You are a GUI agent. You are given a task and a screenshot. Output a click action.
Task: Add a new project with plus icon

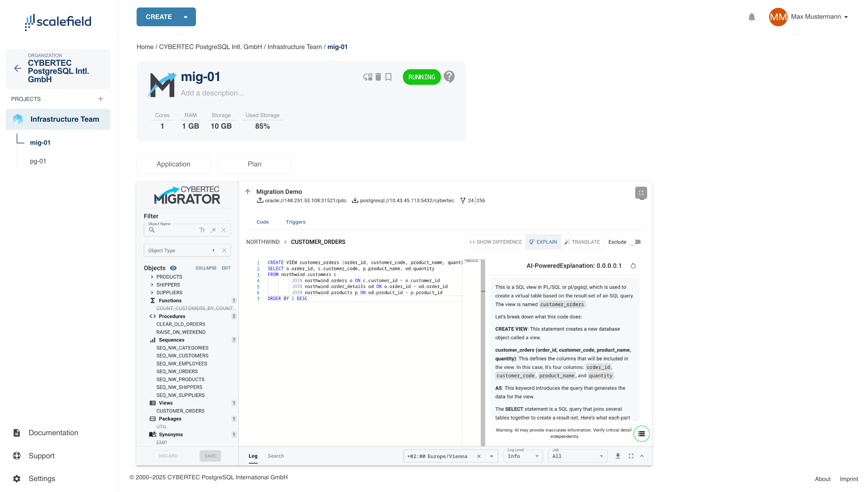[101, 99]
